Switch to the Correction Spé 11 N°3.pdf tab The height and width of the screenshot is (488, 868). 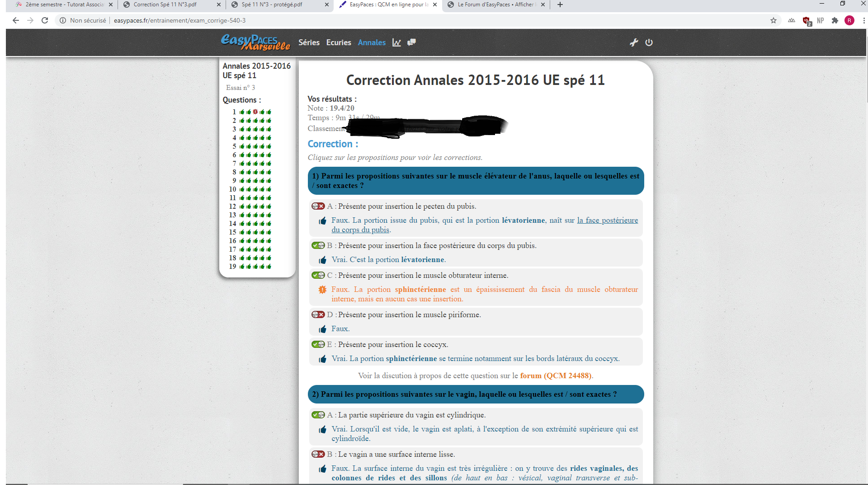coord(165,5)
